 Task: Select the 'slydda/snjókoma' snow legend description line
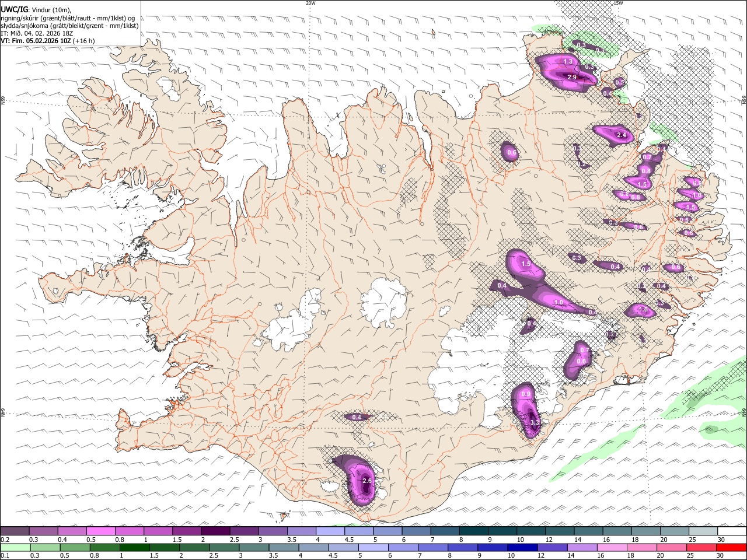[69, 26]
